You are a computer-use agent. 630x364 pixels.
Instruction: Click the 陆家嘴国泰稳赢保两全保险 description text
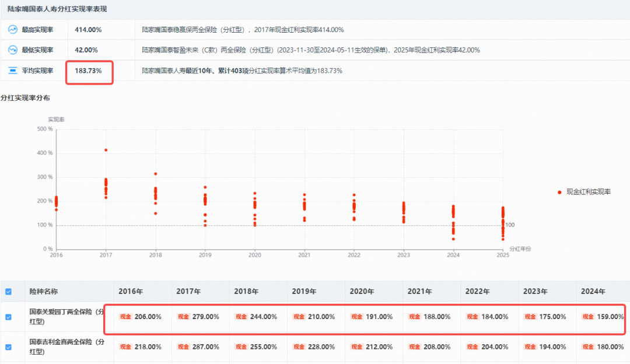243,30
